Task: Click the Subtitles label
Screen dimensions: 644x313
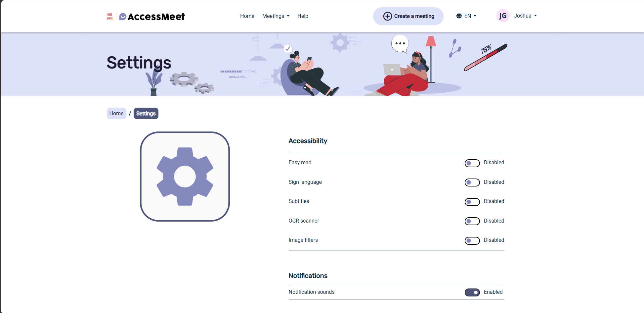Action: pyautogui.click(x=299, y=201)
